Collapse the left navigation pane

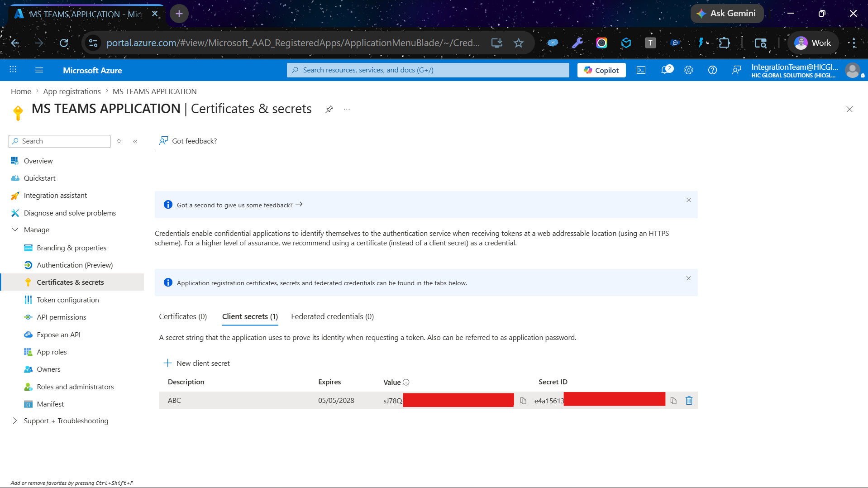point(135,141)
